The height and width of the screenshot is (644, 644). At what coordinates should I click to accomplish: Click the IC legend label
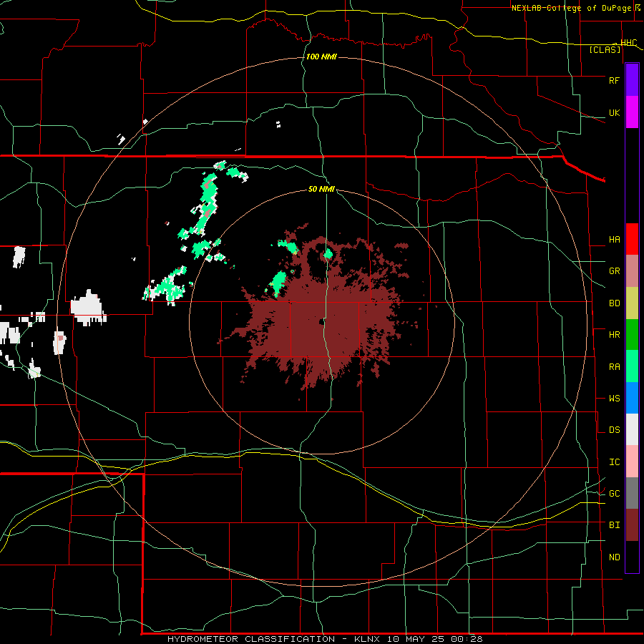[614, 462]
